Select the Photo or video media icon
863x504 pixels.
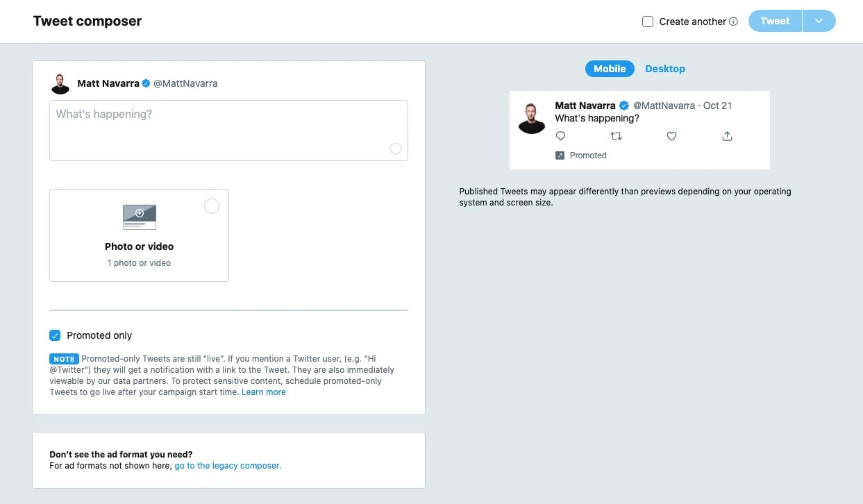[139, 217]
